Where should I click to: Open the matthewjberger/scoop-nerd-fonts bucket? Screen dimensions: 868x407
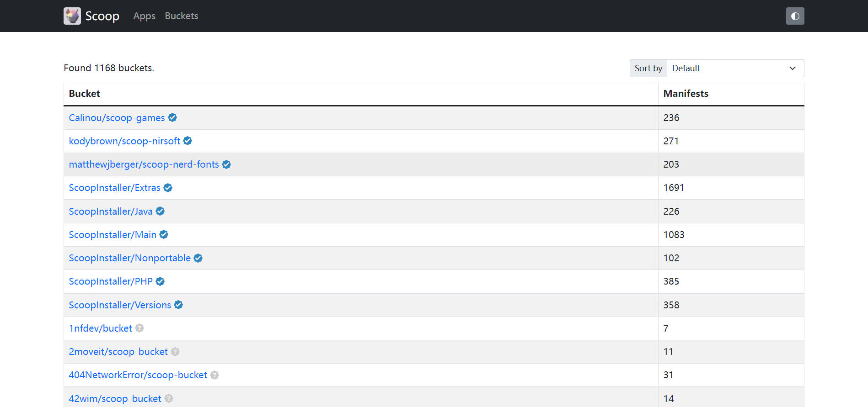pos(144,164)
